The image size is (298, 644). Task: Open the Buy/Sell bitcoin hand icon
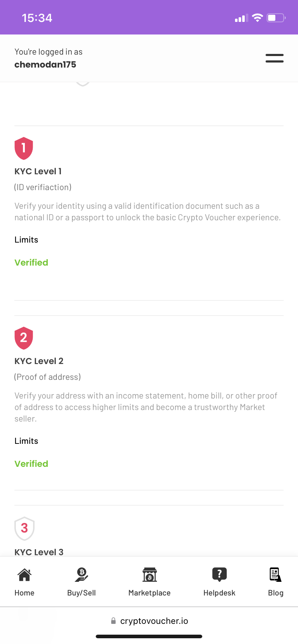pos(82,575)
